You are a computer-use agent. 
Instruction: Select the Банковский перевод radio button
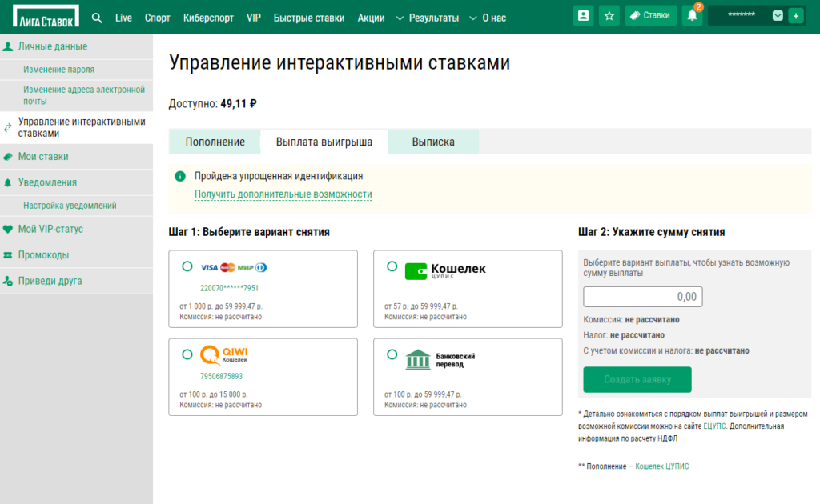click(x=392, y=354)
